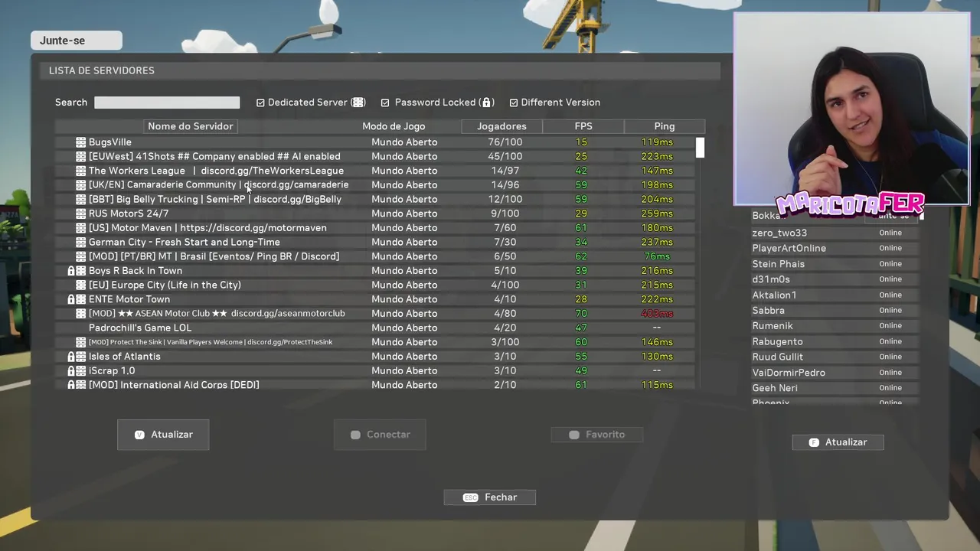Click server icon beside German City
This screenshot has width=980, height=551.
point(80,242)
